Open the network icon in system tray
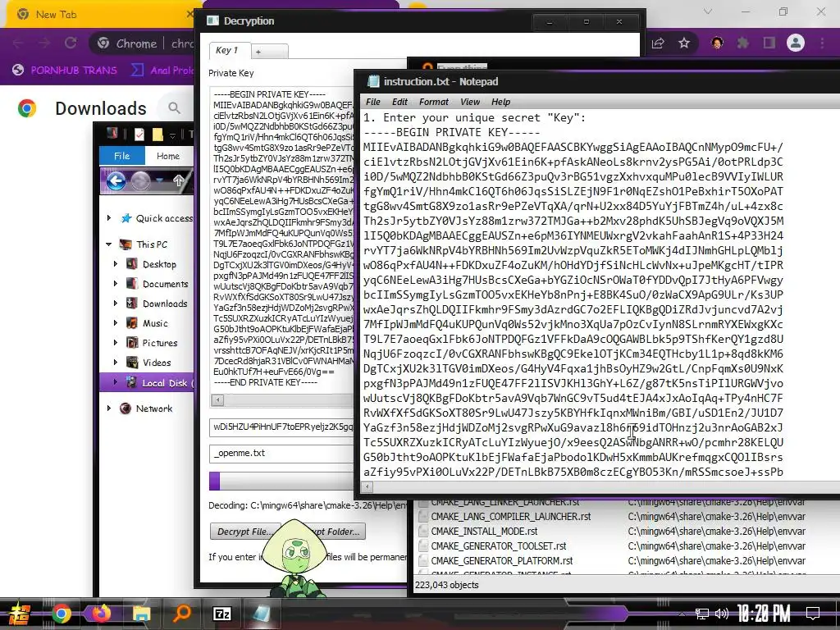 pos(701,614)
